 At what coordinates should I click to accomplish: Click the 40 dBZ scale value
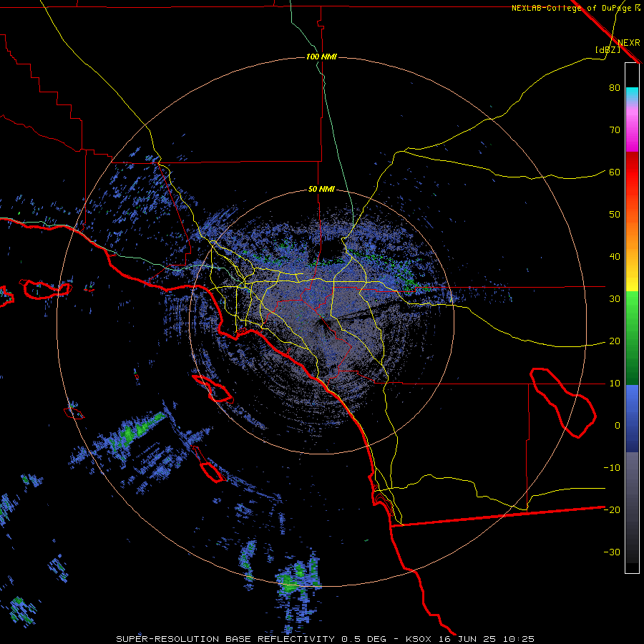click(x=615, y=257)
